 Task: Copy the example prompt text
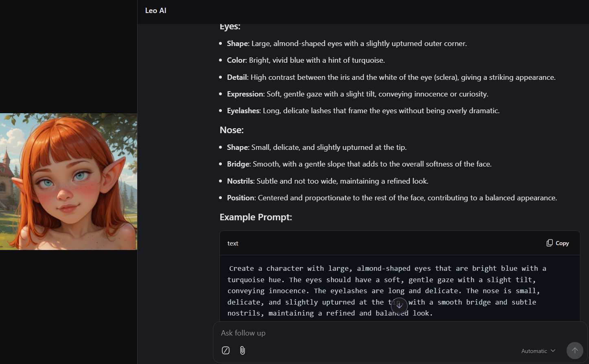(x=558, y=243)
